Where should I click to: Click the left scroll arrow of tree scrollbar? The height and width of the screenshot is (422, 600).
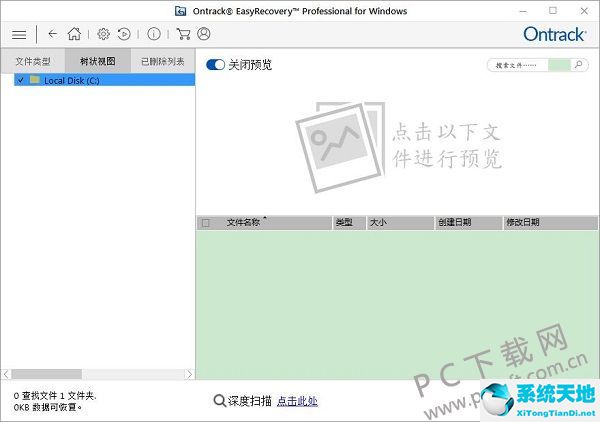point(6,374)
